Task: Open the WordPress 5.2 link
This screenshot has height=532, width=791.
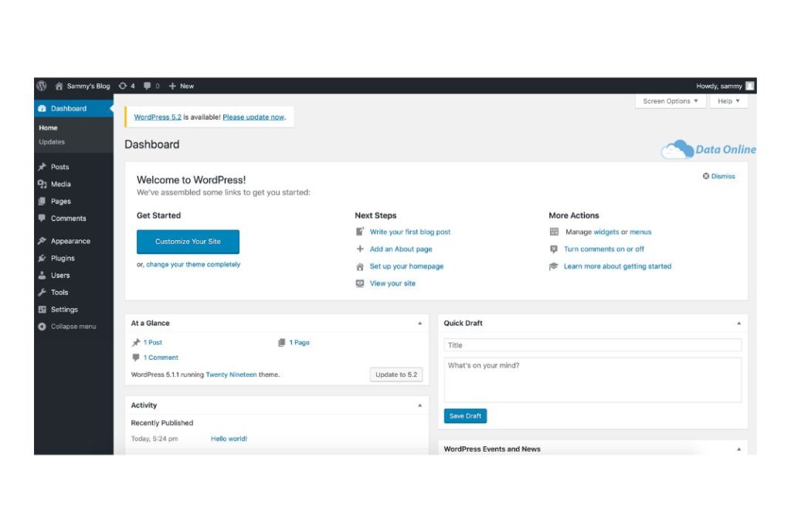Action: tap(158, 117)
